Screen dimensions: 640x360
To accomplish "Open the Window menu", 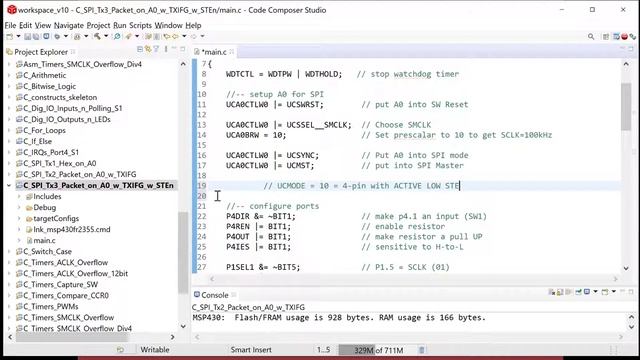I will pyautogui.click(x=168, y=25).
